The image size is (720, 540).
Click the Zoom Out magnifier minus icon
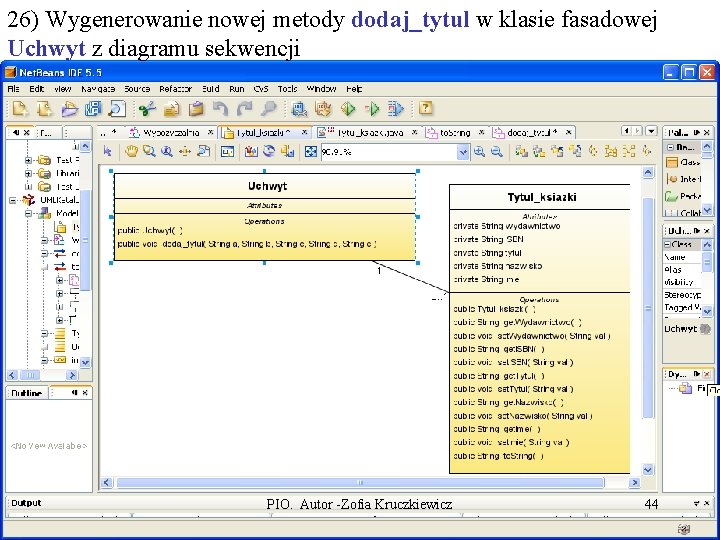click(496, 151)
